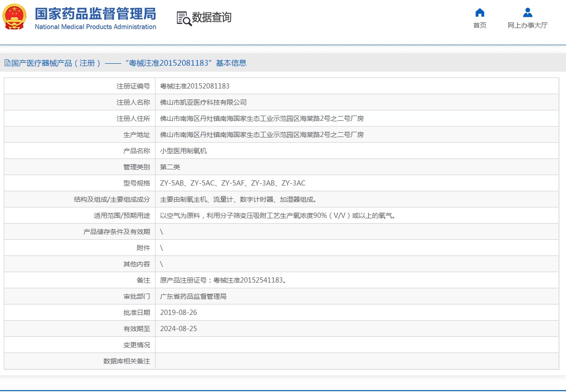Select registration number 粤械注准20152081183 value

pyautogui.click(x=195, y=86)
